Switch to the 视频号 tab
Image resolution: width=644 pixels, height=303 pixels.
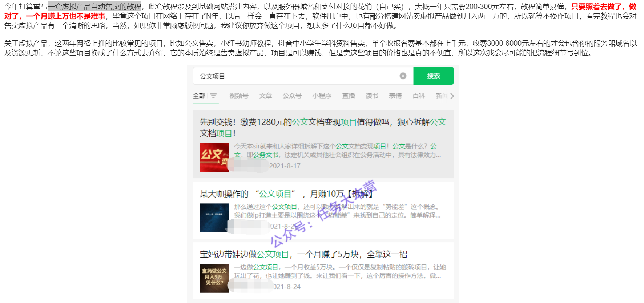point(239,96)
